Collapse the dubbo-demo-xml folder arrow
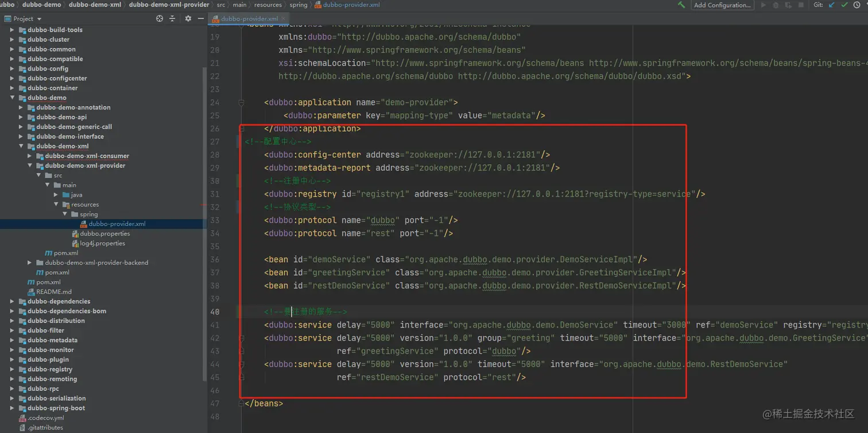Screen dimensions: 868x433 21,146
